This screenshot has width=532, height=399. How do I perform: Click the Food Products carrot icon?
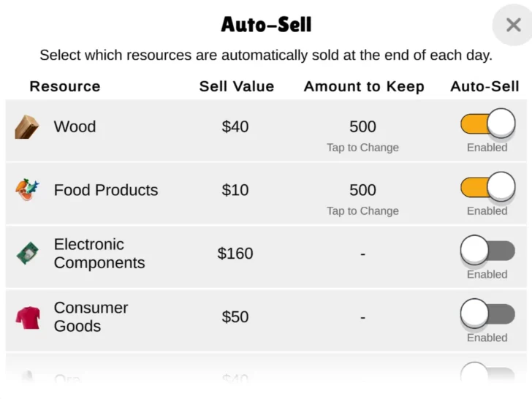[27, 190]
